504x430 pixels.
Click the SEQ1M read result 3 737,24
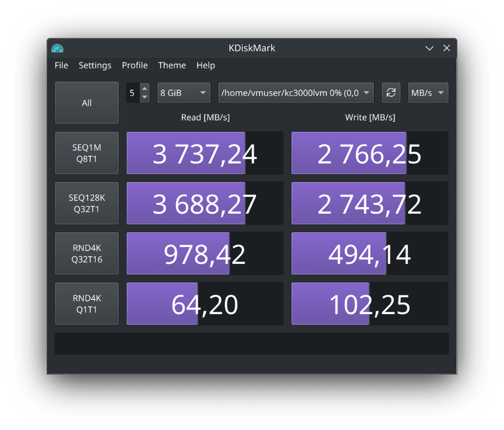(205, 153)
